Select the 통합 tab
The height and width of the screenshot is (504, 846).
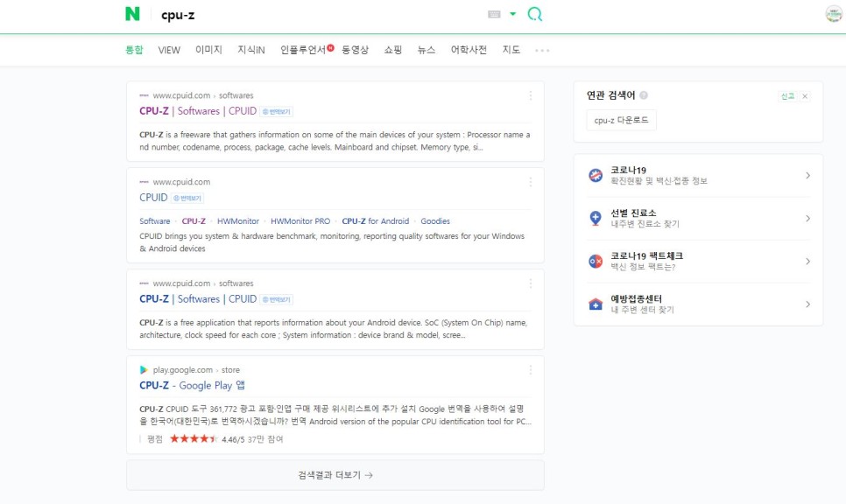[134, 50]
